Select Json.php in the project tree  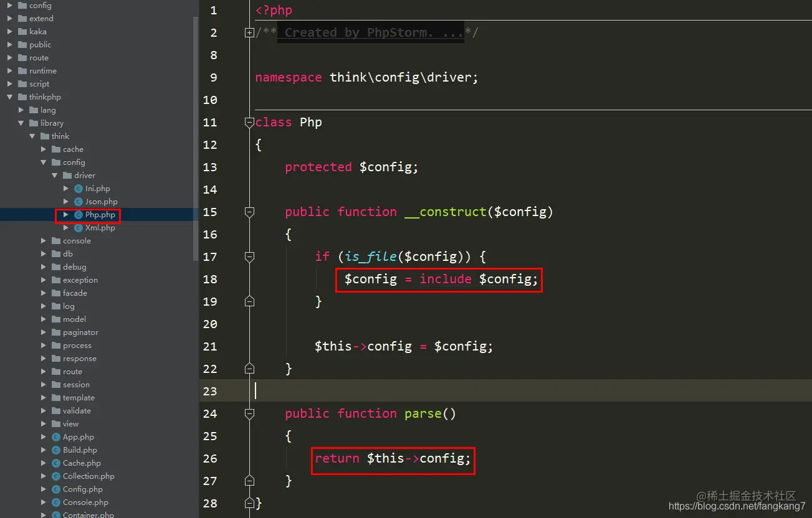pyautogui.click(x=100, y=202)
